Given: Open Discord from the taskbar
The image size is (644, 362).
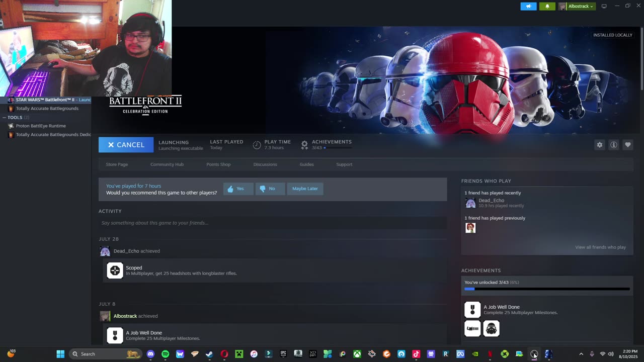Looking at the screenshot, I should (150, 354).
